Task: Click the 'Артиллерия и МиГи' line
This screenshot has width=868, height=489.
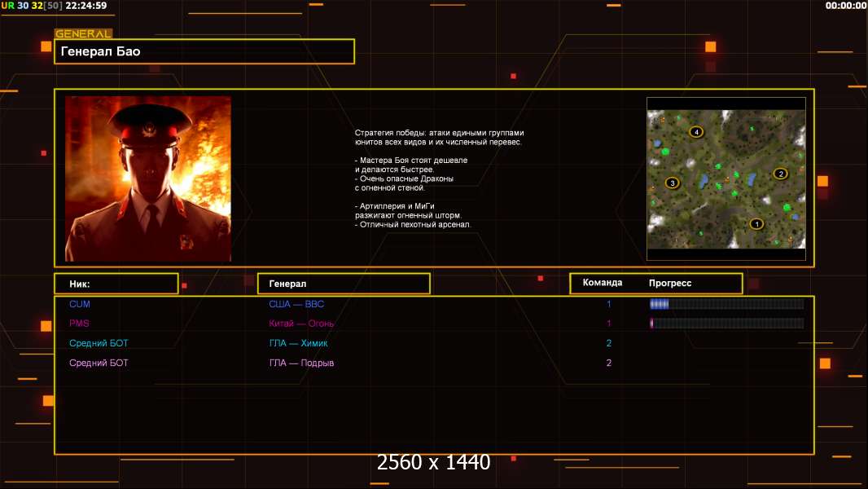Action: (x=395, y=206)
